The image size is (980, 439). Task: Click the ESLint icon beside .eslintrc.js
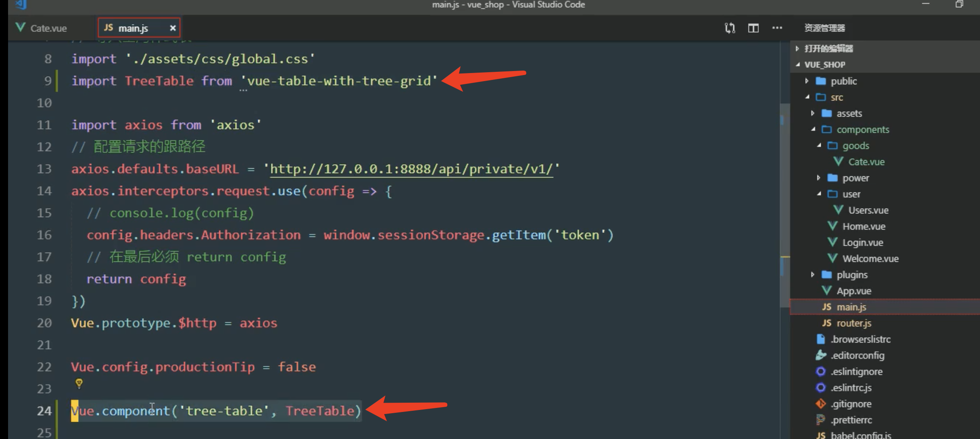[x=821, y=387]
